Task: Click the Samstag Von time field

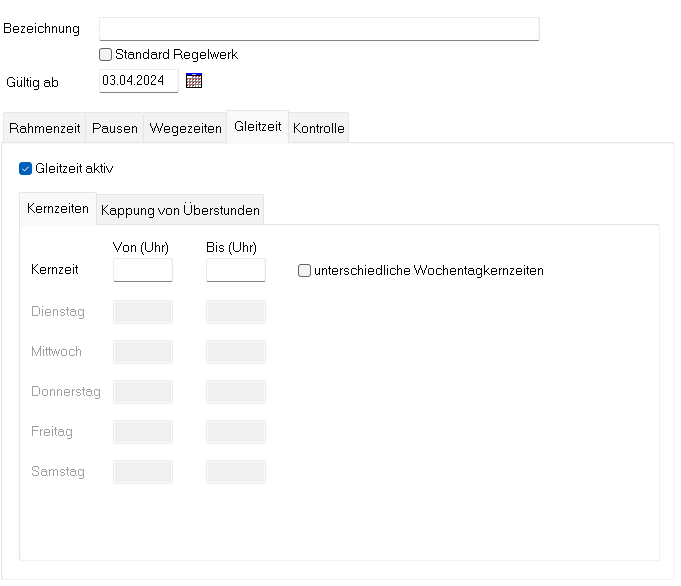Action: (x=143, y=472)
